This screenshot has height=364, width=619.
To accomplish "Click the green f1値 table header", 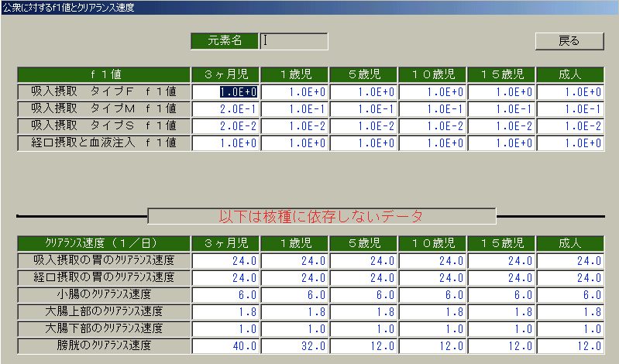I will click(104, 74).
